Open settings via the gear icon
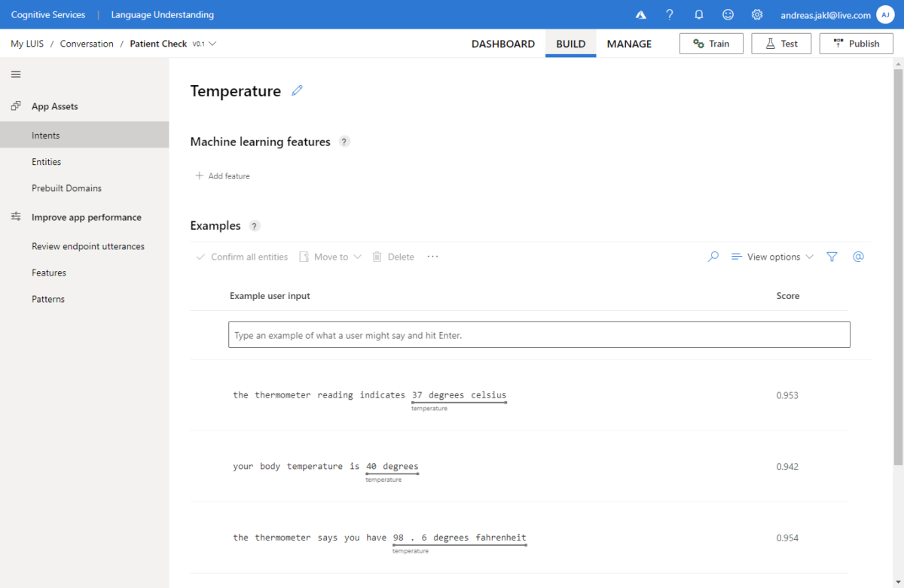 click(756, 14)
